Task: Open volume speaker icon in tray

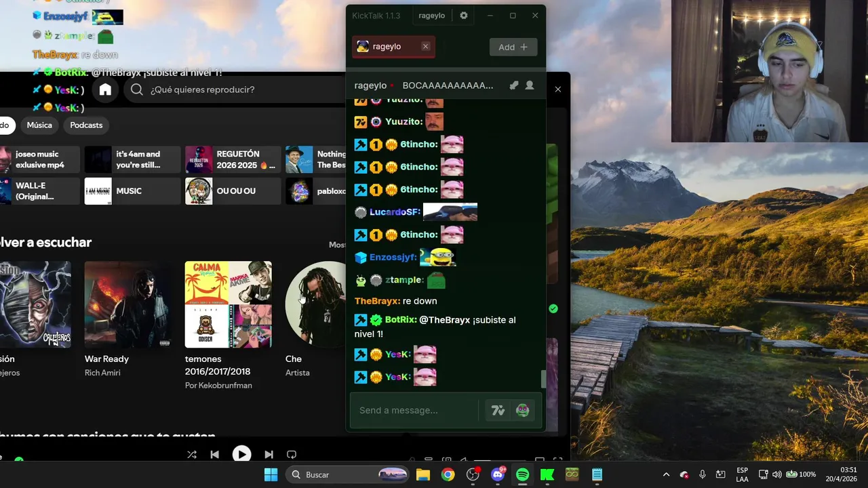Action: tap(777, 474)
